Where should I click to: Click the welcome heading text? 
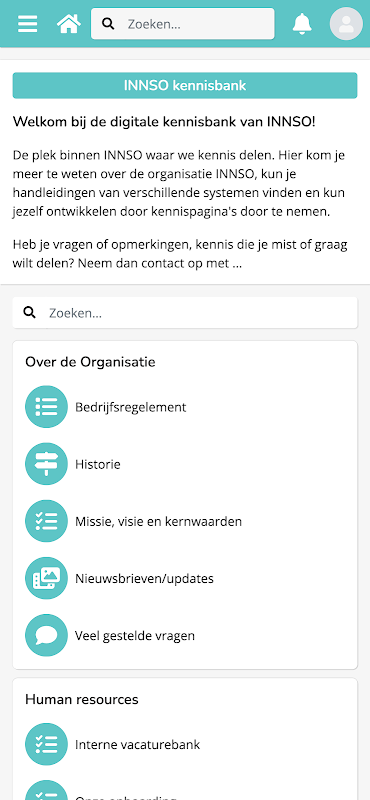point(164,122)
